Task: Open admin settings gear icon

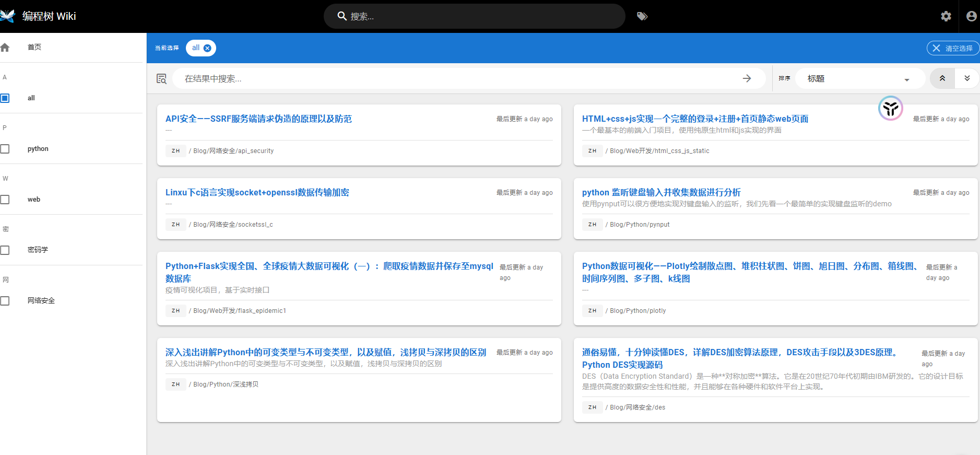Action: tap(946, 16)
